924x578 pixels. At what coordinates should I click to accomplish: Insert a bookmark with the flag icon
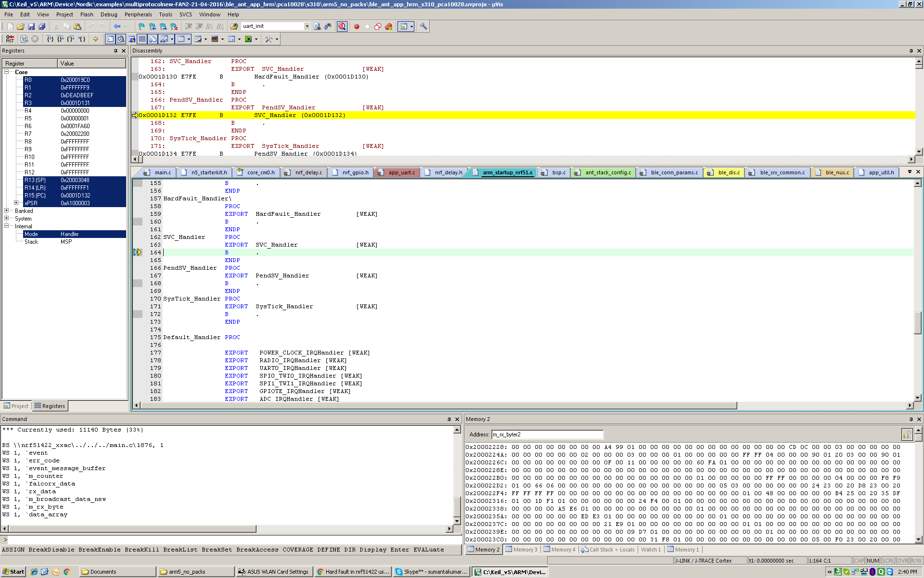pyautogui.click(x=141, y=26)
